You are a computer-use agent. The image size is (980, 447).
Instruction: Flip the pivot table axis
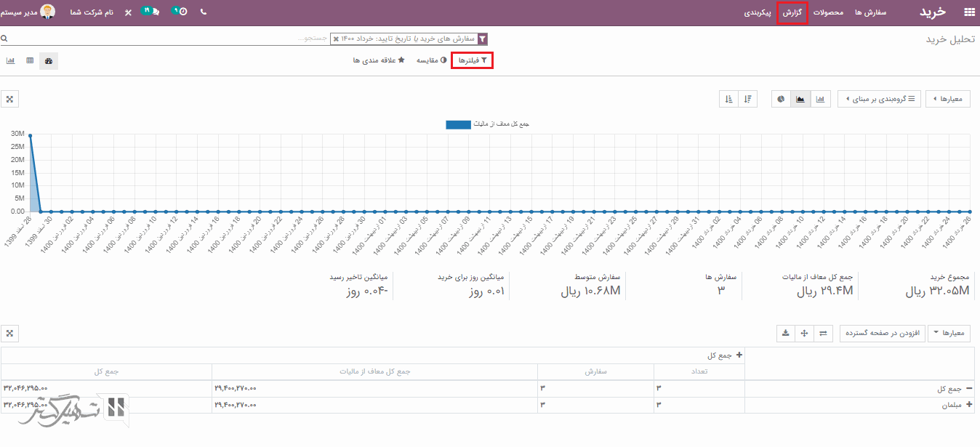coord(823,333)
